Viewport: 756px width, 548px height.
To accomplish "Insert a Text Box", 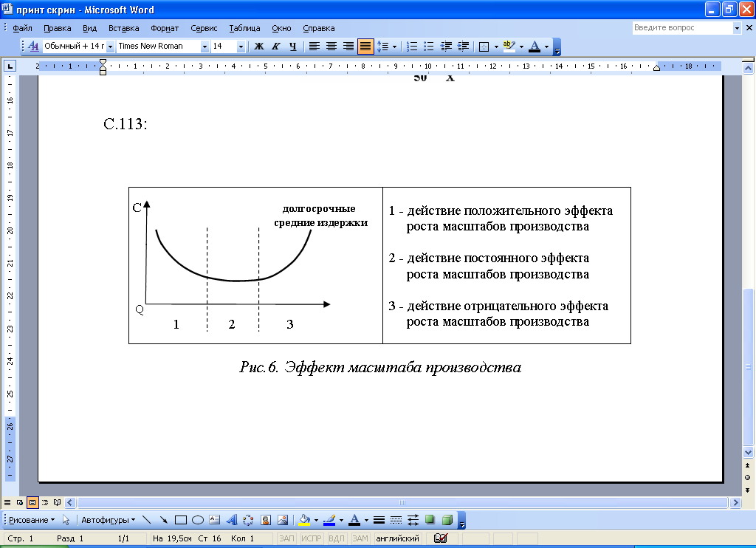I will pos(215,520).
